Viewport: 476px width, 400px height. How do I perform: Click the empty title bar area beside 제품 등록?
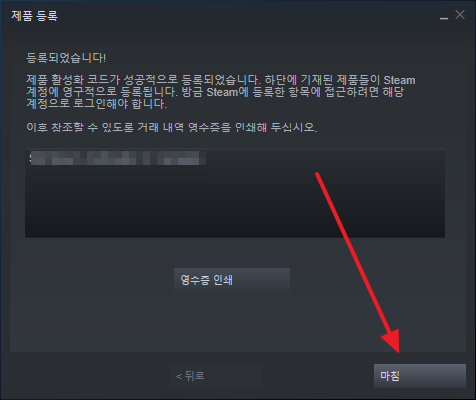click(247, 16)
